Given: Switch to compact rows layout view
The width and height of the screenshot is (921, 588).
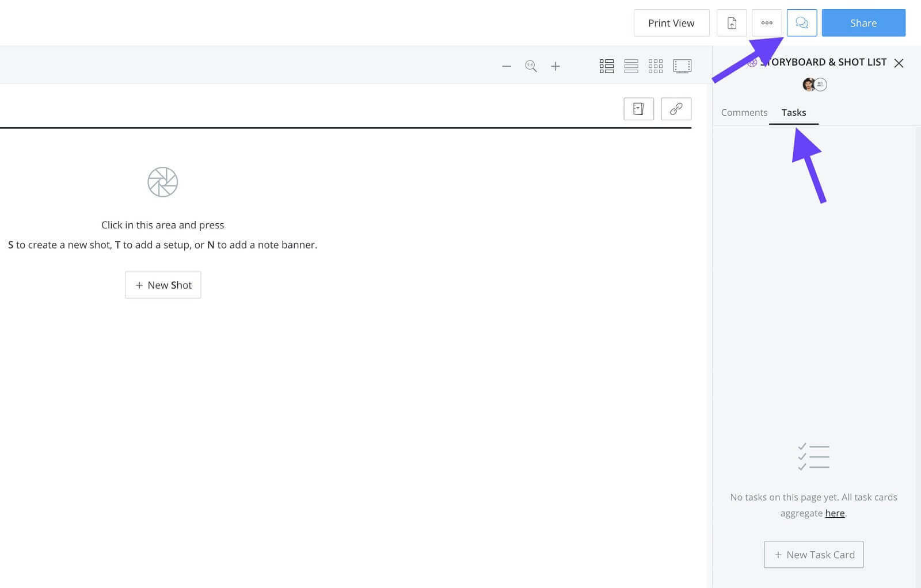Looking at the screenshot, I should click(631, 66).
